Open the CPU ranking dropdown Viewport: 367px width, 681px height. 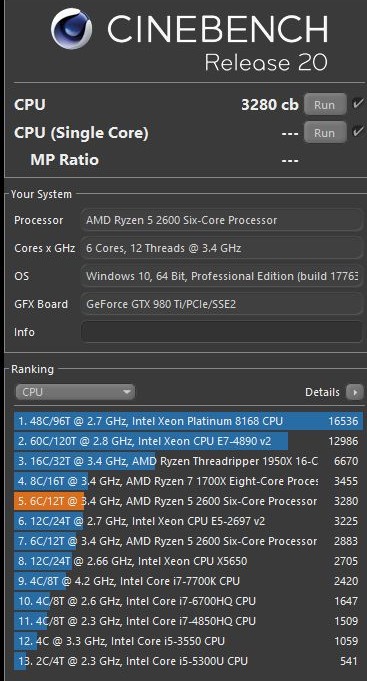75,392
